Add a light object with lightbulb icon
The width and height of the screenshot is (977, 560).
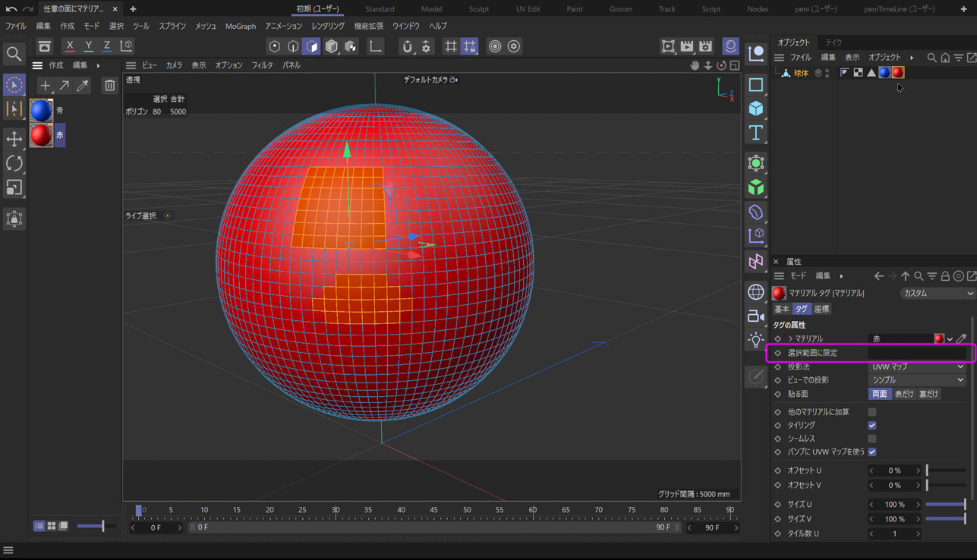pyautogui.click(x=755, y=339)
